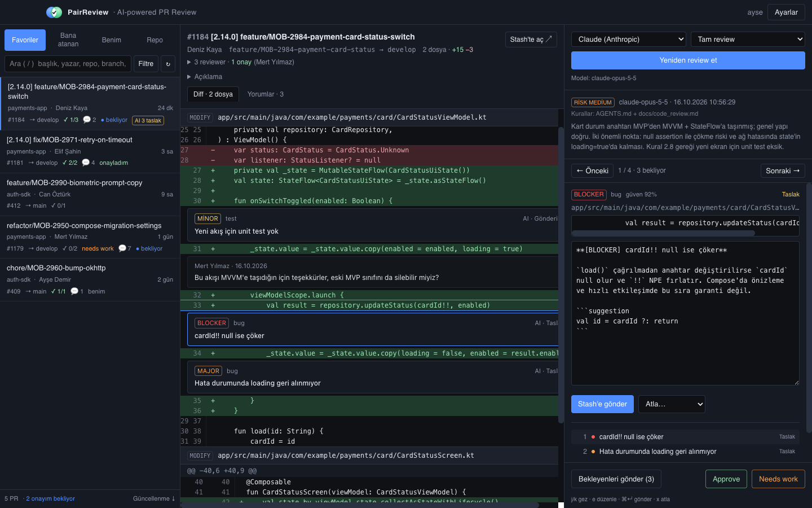
Task: Focus the PR search input field
Action: tap(68, 64)
